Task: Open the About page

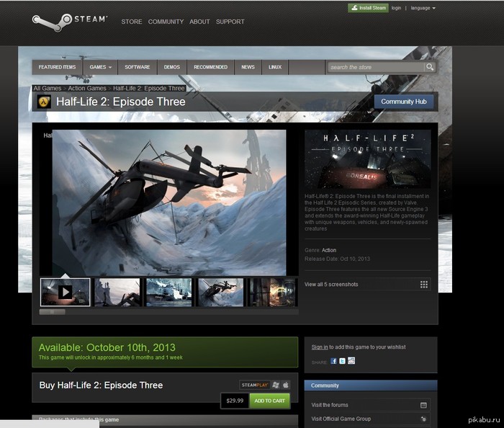Action: 199,22
